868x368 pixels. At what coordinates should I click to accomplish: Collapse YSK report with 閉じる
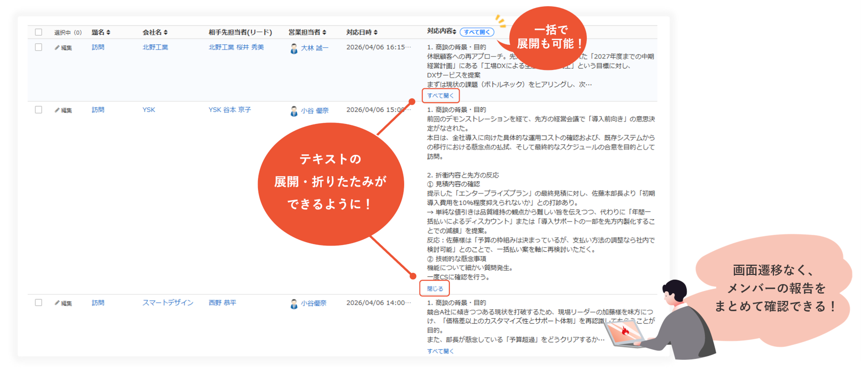pyautogui.click(x=434, y=288)
